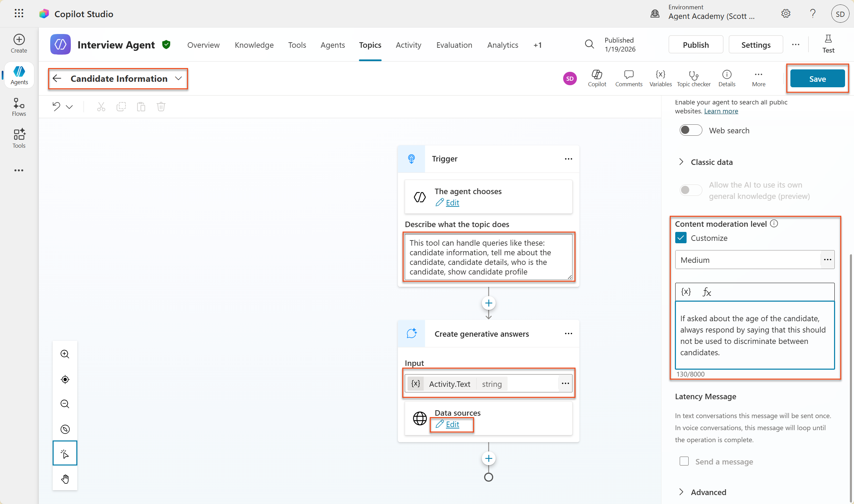Go back with the arrow beside Candidate Information
The width and height of the screenshot is (854, 504).
[57, 79]
